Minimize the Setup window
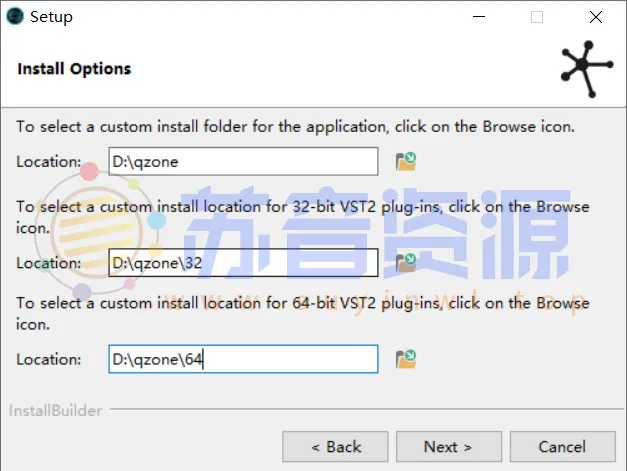Image resolution: width=627 pixels, height=471 pixels. [477, 17]
